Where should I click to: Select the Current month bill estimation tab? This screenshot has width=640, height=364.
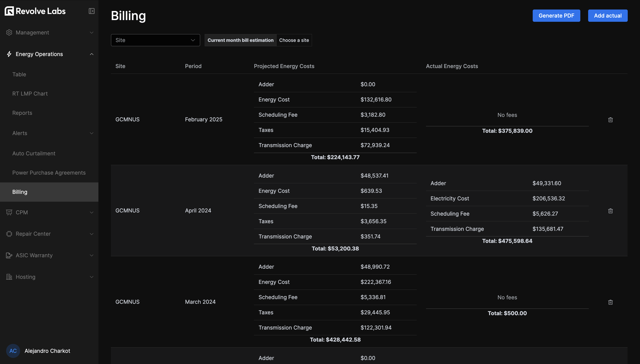click(x=240, y=40)
